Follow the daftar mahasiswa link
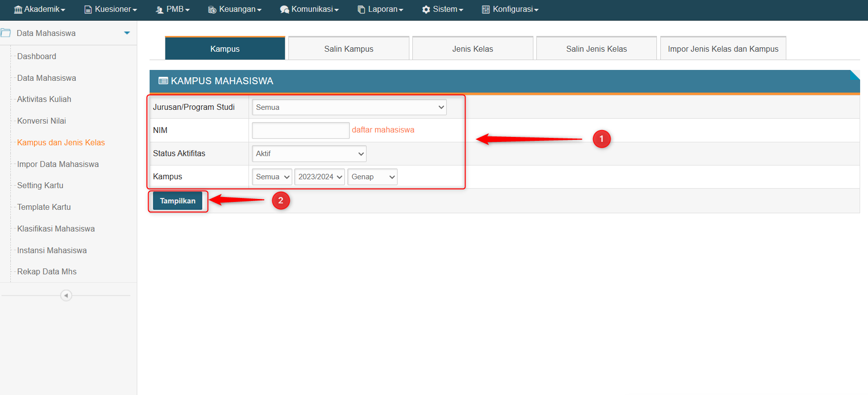The width and height of the screenshot is (868, 395). point(383,130)
